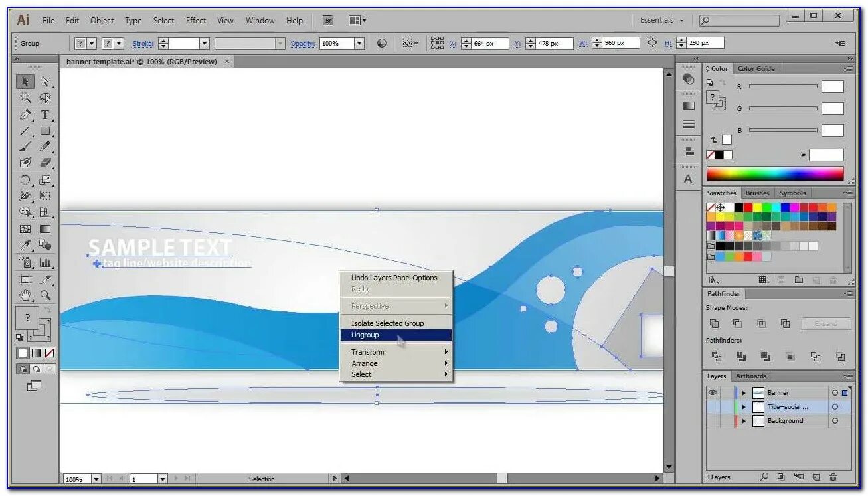This screenshot has width=868, height=496.
Task: Click the Recolor Artwork wheel icon
Action: pyautogui.click(x=382, y=43)
